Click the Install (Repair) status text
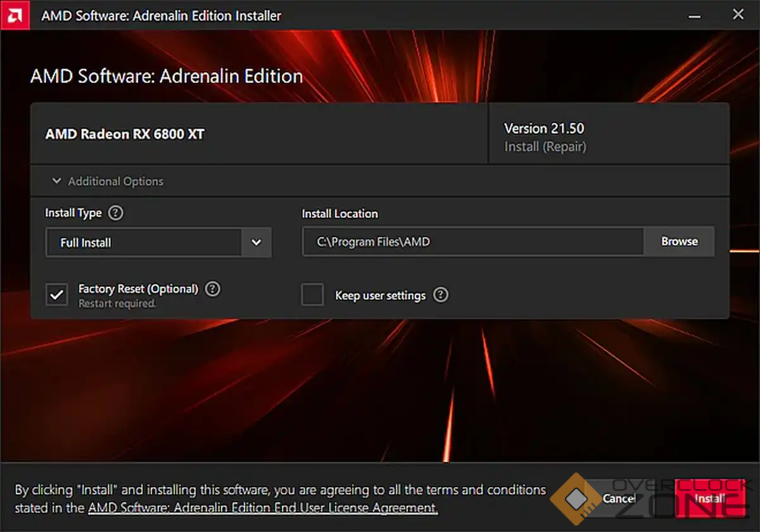This screenshot has width=760, height=532. (x=545, y=147)
